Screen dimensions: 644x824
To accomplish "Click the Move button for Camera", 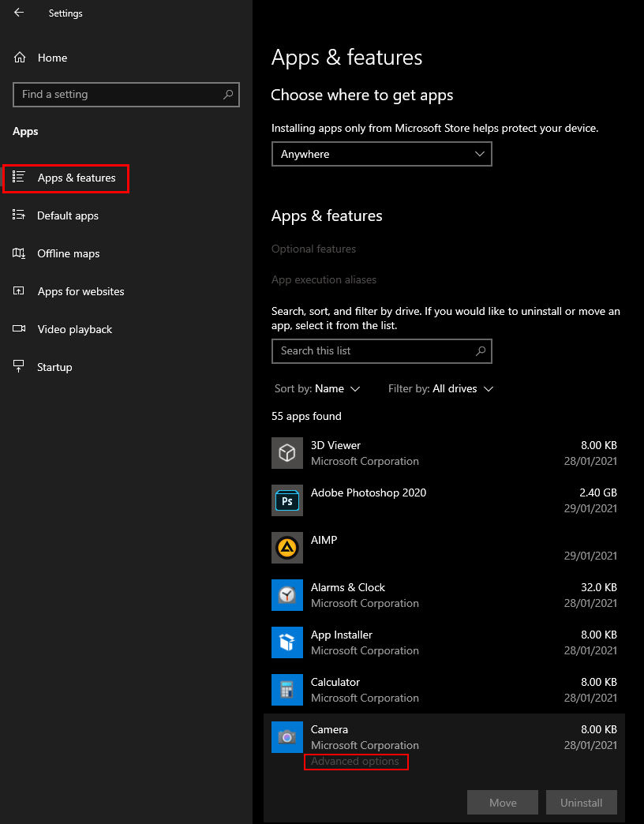I will click(x=503, y=803).
